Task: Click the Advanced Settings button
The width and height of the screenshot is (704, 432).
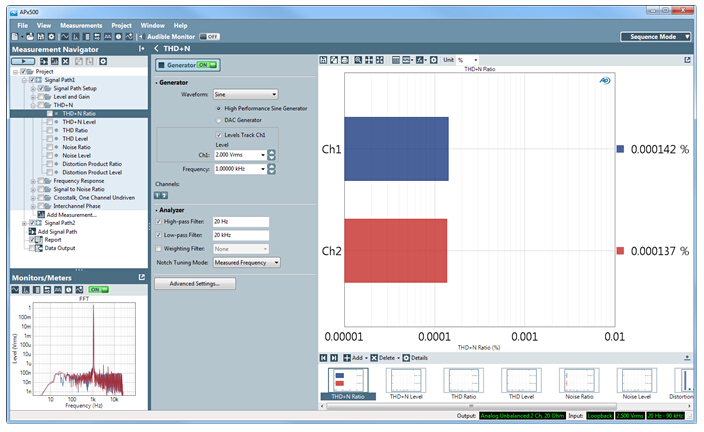Action: coord(195,284)
